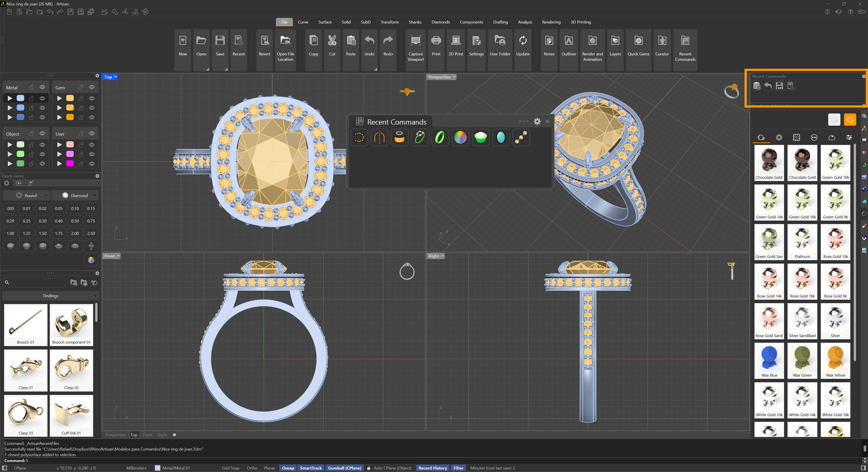Open Render and Animation icon

click(592, 41)
